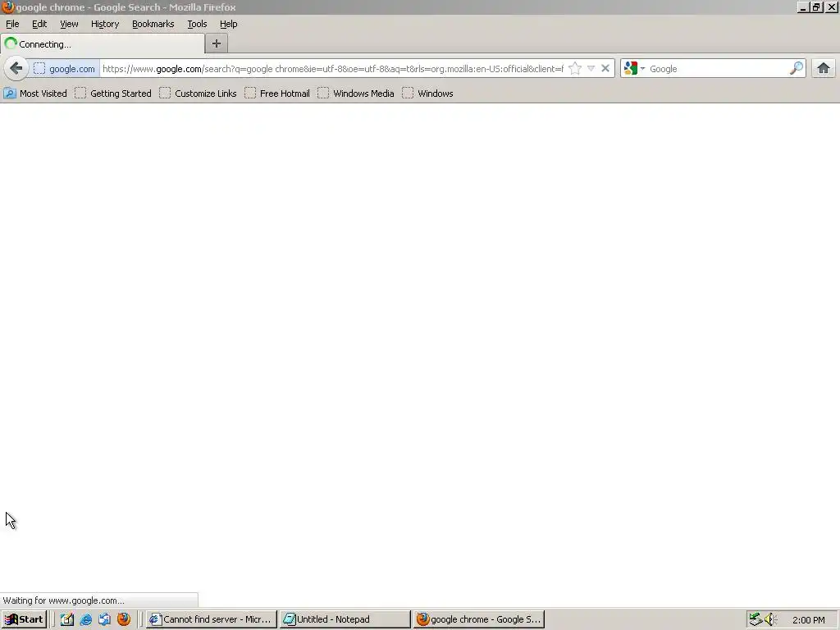
Task: Switch to Untitled - Notepad taskbar window
Action: click(345, 619)
